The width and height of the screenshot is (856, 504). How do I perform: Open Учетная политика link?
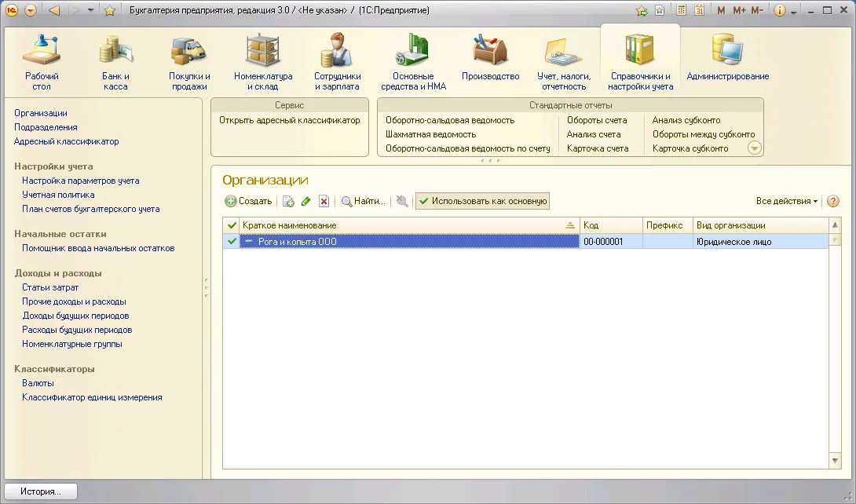58,195
